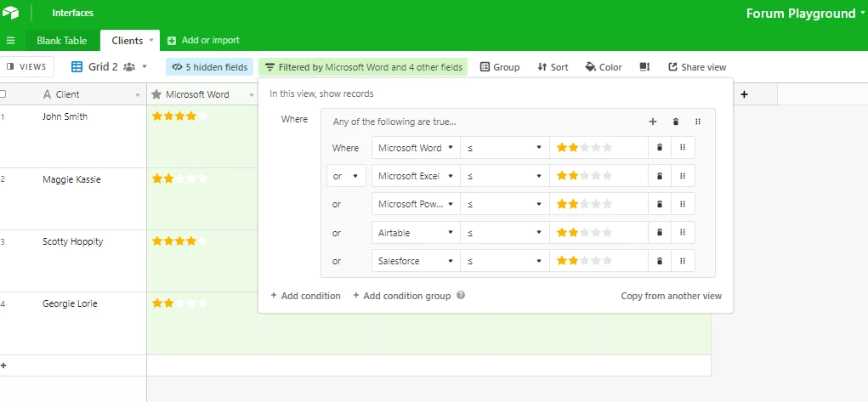Open the Grid 2 view dropdown arrow
The width and height of the screenshot is (868, 402).
pos(145,66)
